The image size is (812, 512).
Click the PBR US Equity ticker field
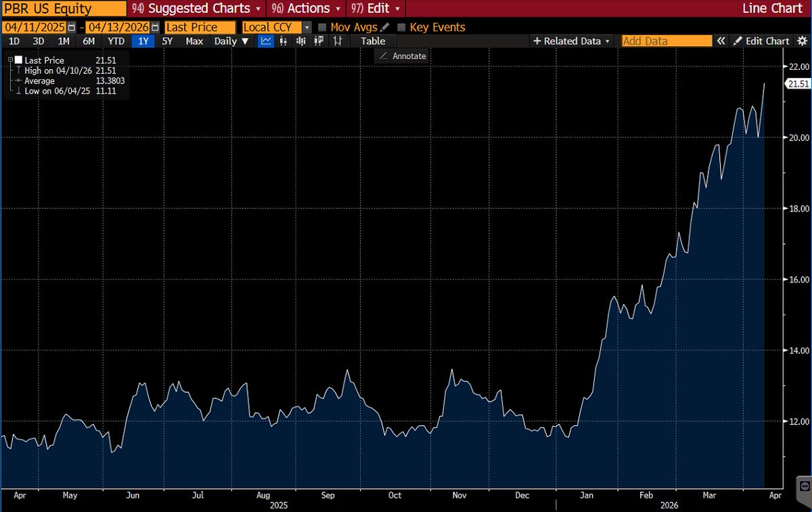click(x=63, y=9)
